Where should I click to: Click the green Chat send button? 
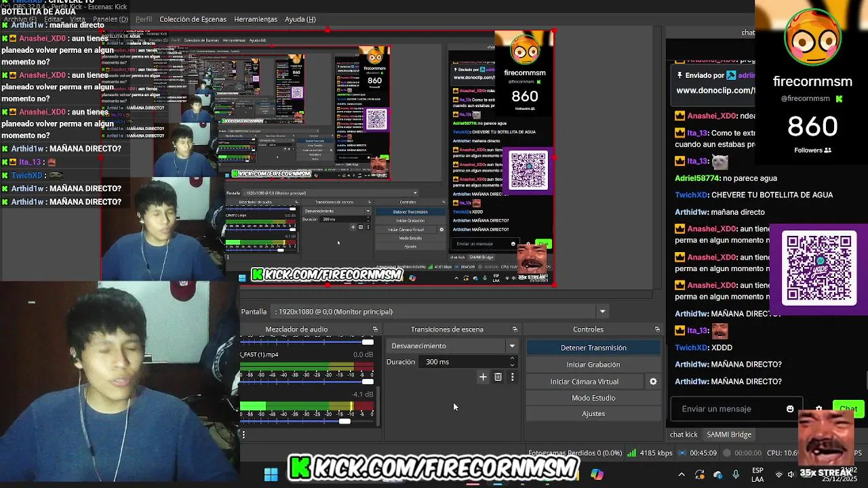tap(848, 409)
